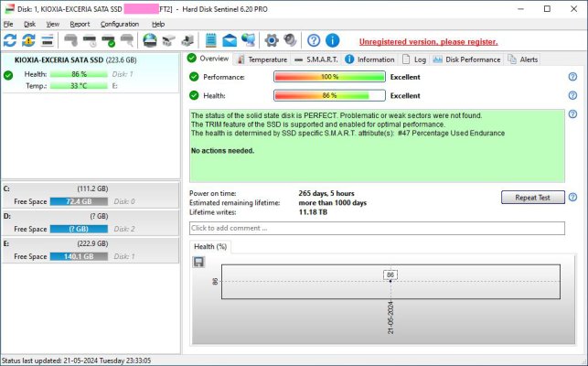
Task: Click the network computers with globe icon
Action: click(x=248, y=40)
